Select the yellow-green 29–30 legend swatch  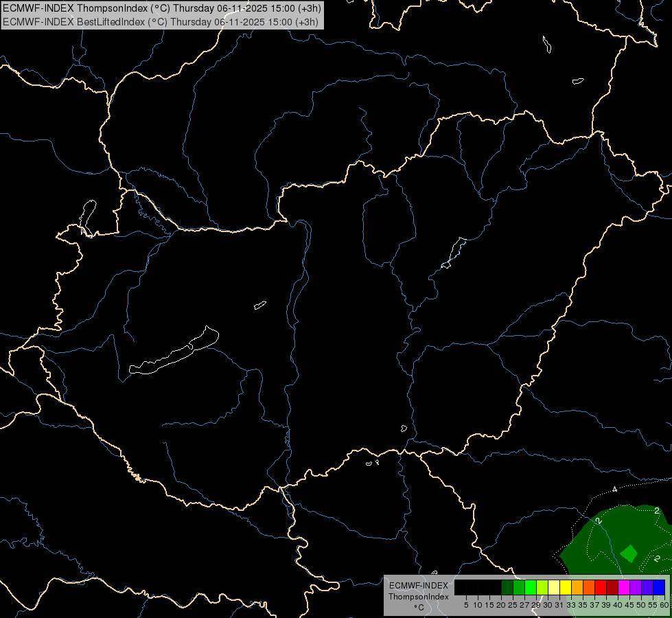(542, 587)
